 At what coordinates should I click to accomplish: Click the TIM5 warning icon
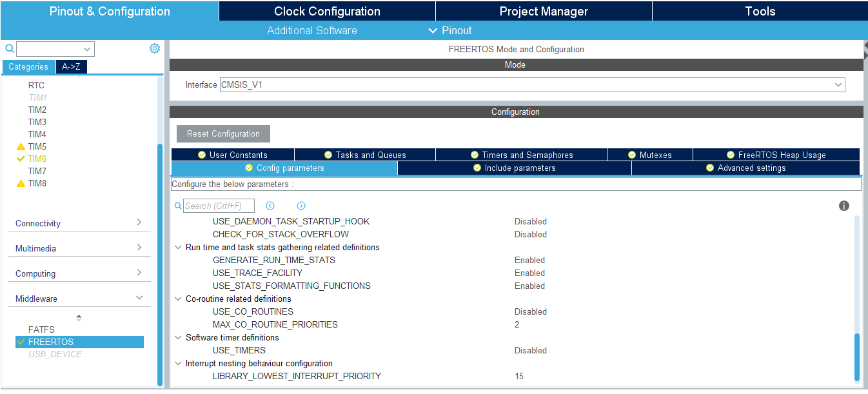point(21,147)
